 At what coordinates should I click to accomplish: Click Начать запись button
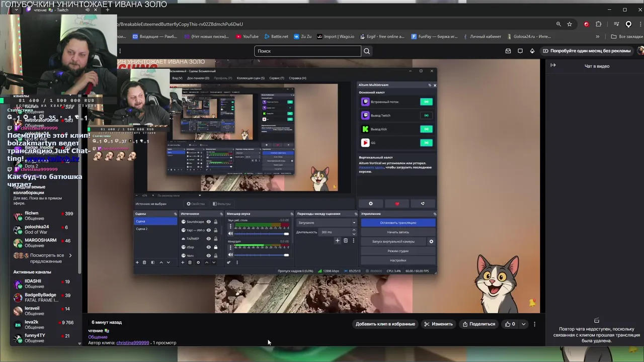click(398, 232)
